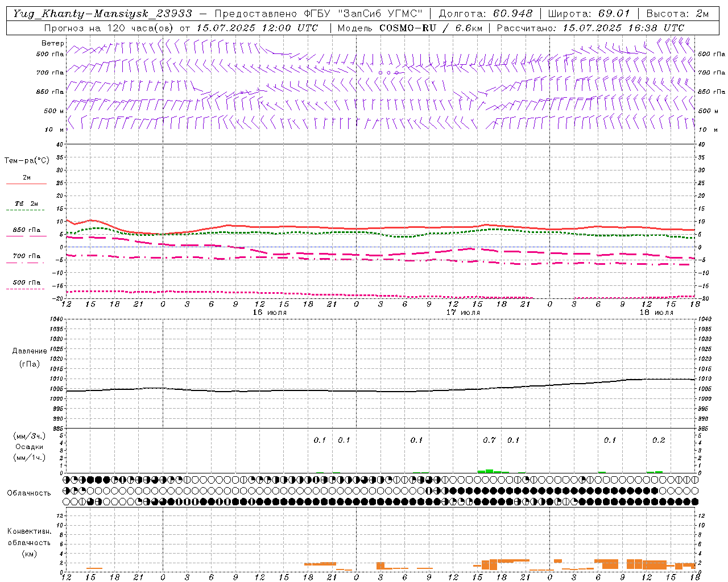Click the 17 июля date label
Viewport: 728px width, 582px height.
[x=463, y=313]
